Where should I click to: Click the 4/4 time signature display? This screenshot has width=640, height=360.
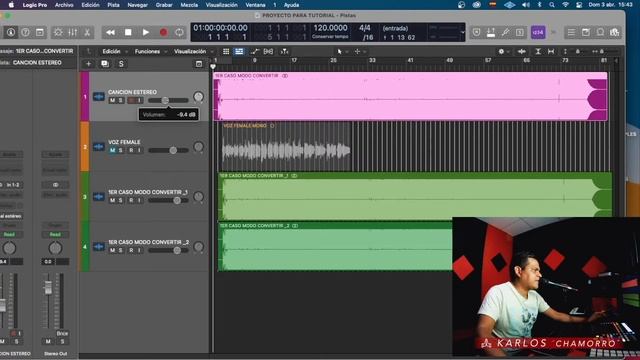(x=364, y=28)
